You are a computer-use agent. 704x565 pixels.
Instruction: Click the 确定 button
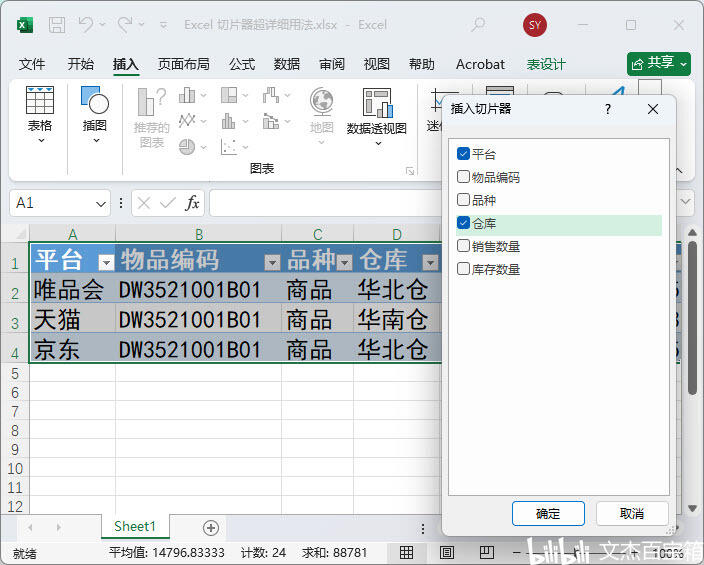coord(548,513)
